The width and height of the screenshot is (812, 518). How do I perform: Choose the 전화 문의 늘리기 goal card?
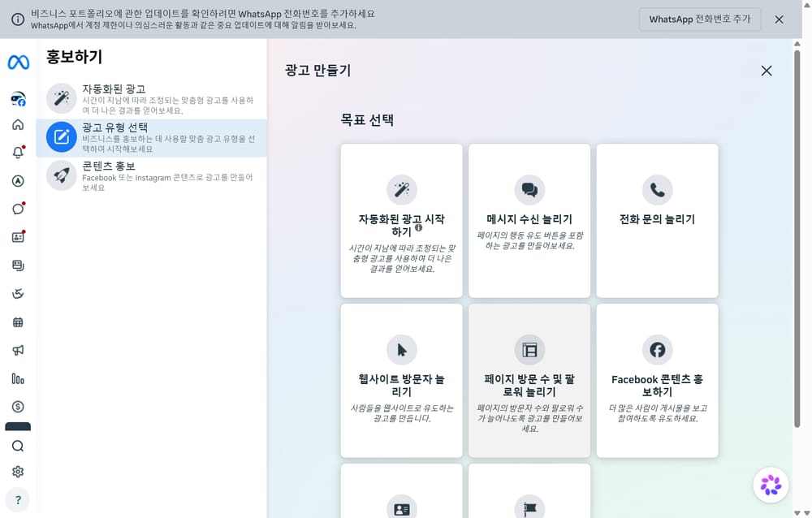(x=657, y=221)
